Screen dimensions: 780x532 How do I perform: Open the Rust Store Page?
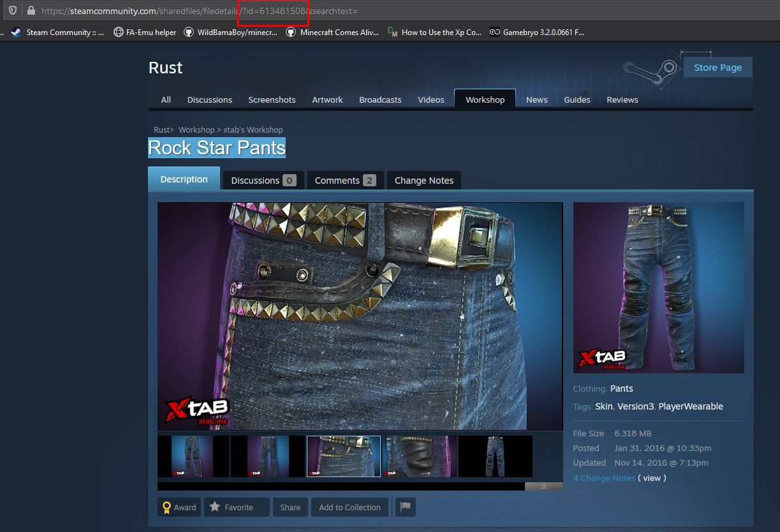coord(717,67)
